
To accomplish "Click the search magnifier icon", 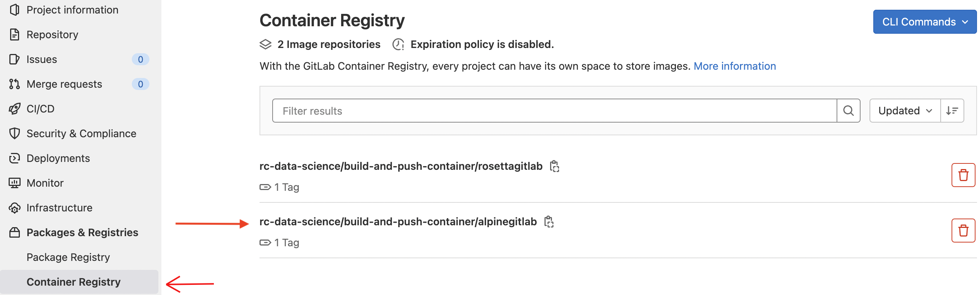I will [848, 111].
